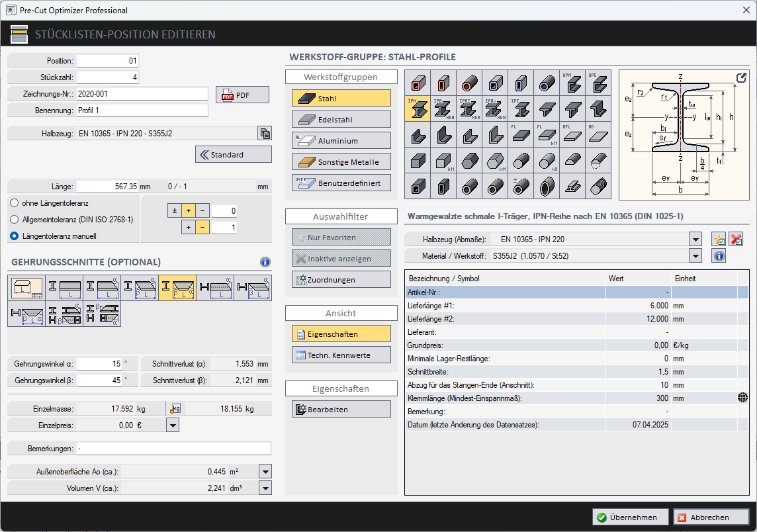Open the drawing PDF button
The width and height of the screenshot is (757, 532).
242,95
